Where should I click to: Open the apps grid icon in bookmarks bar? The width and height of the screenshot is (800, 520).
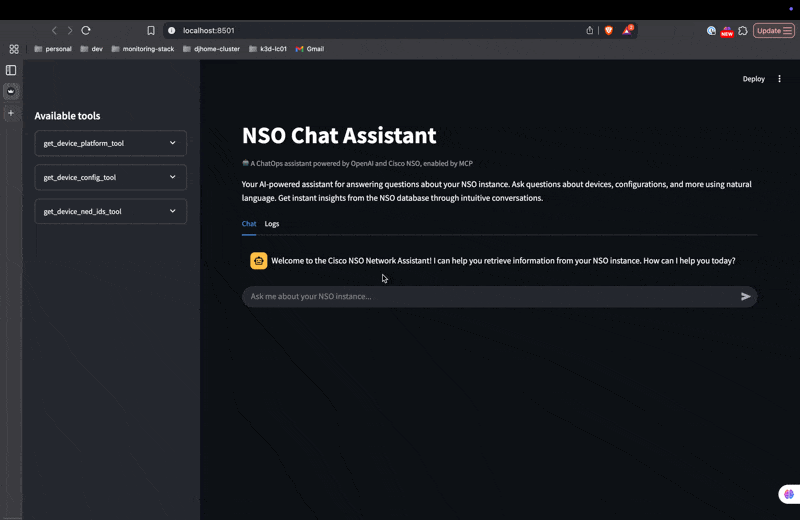(x=14, y=49)
